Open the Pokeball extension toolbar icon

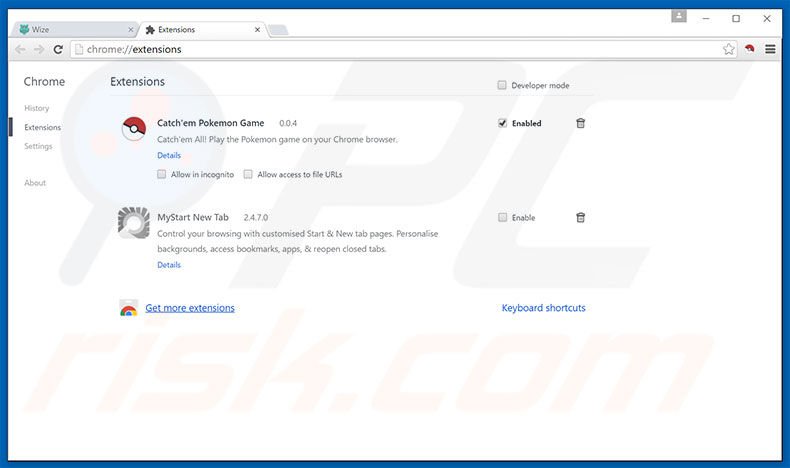click(750, 49)
